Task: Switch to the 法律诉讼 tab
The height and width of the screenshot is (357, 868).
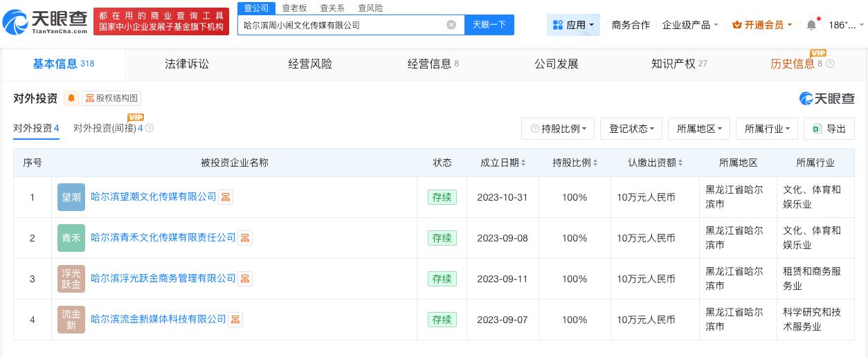Action: (187, 64)
